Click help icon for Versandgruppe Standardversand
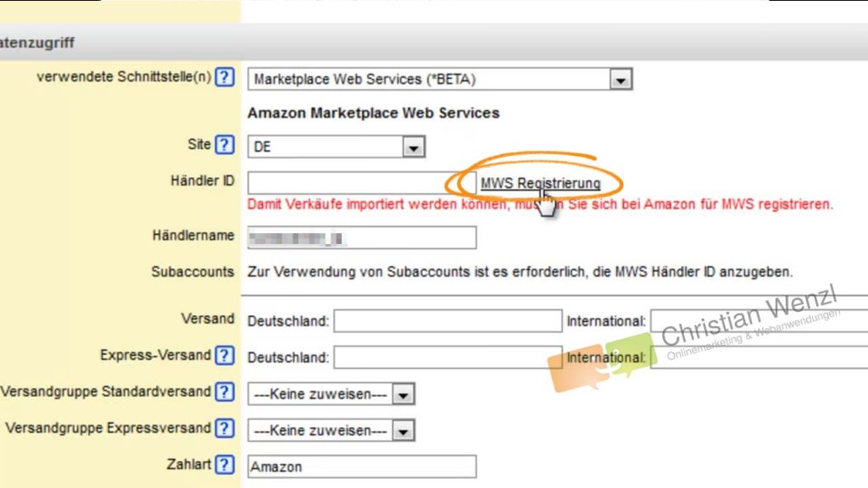The width and height of the screenshot is (868, 488). [224, 392]
